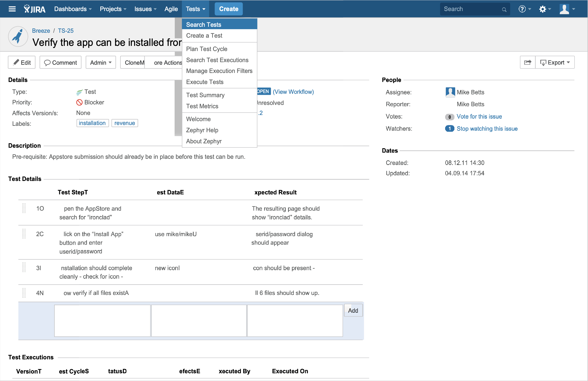
Task: Click the search magnifier icon
Action: click(504, 10)
